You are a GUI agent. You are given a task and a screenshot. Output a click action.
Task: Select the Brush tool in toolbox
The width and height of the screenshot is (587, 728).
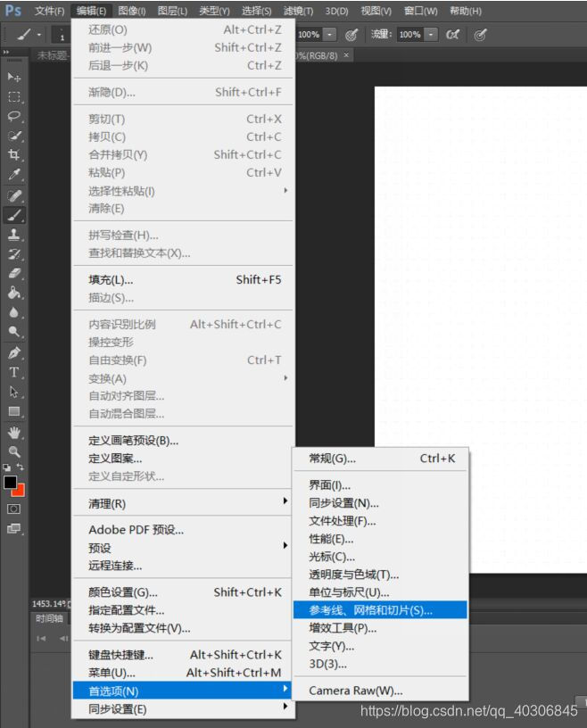pyautogui.click(x=14, y=215)
